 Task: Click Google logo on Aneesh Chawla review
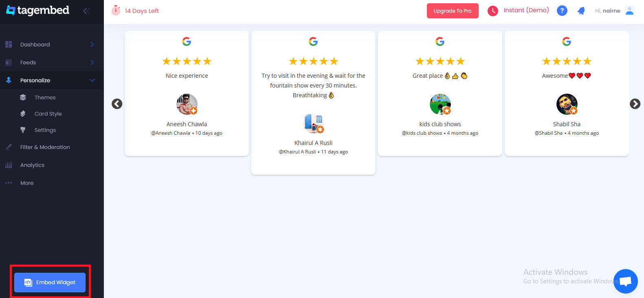pos(187,41)
